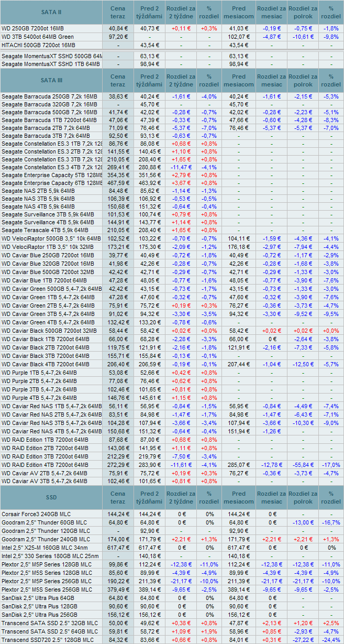Select "Intel 2,5" 330 Series 180GB MLC 25nm"

(x=50, y=556)
